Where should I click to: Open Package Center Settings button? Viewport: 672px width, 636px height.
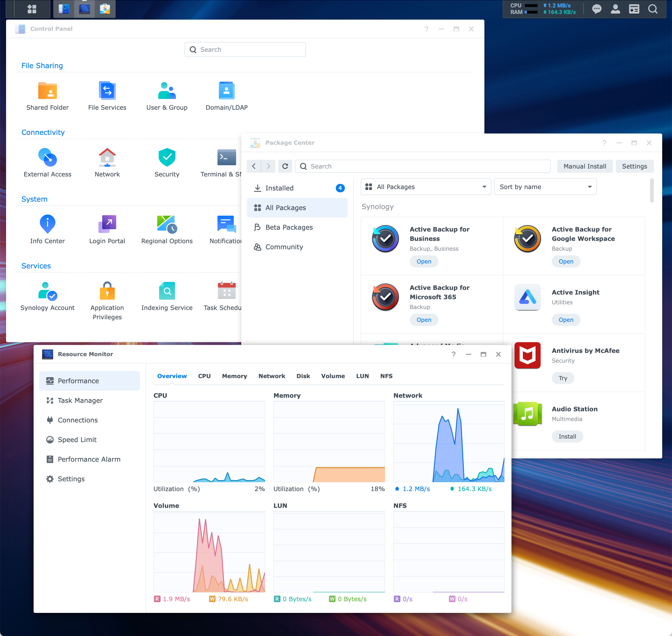coord(634,166)
